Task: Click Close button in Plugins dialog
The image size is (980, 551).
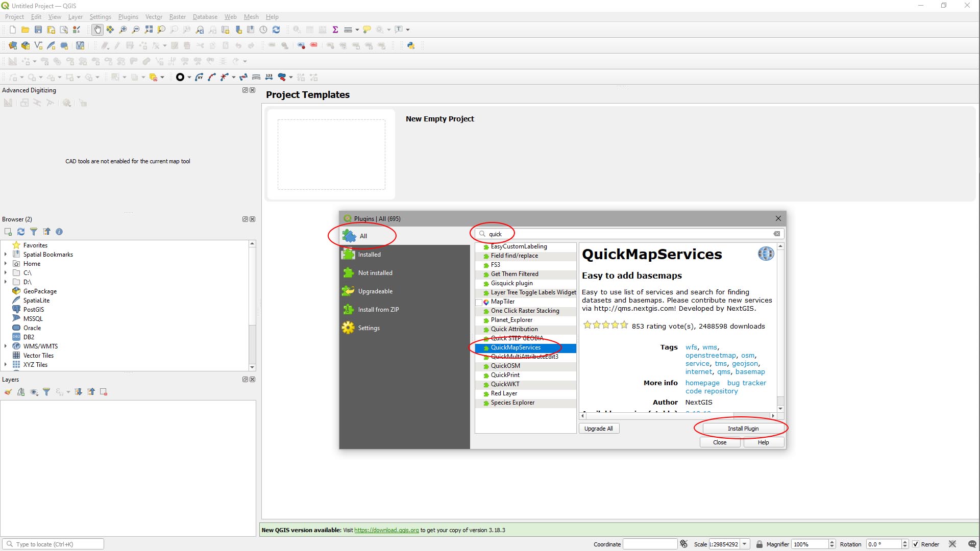Action: tap(720, 442)
